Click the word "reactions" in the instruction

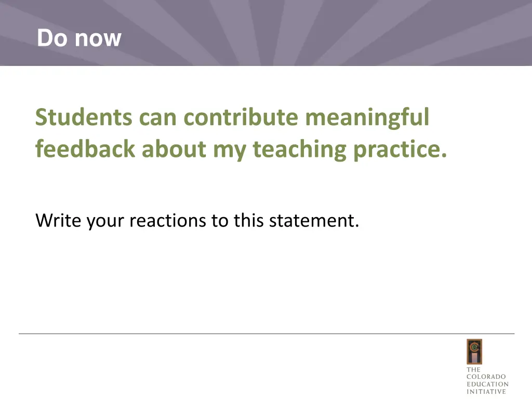168,220
